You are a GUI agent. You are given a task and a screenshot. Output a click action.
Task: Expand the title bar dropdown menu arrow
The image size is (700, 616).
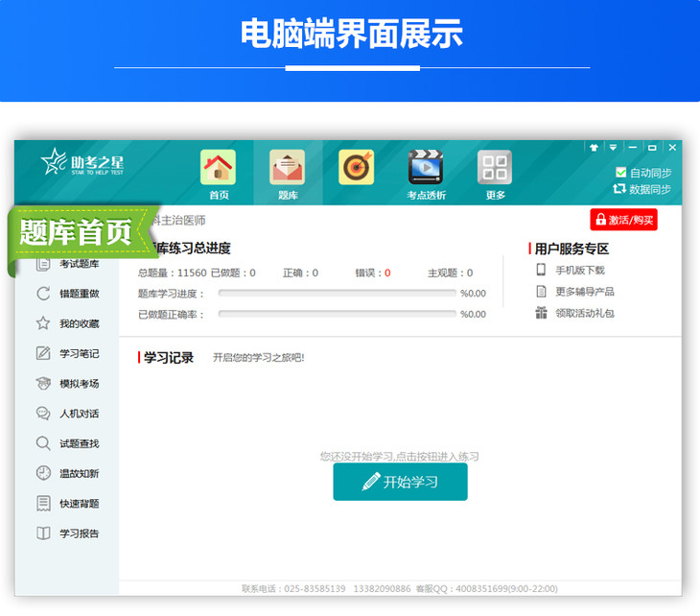pos(613,148)
